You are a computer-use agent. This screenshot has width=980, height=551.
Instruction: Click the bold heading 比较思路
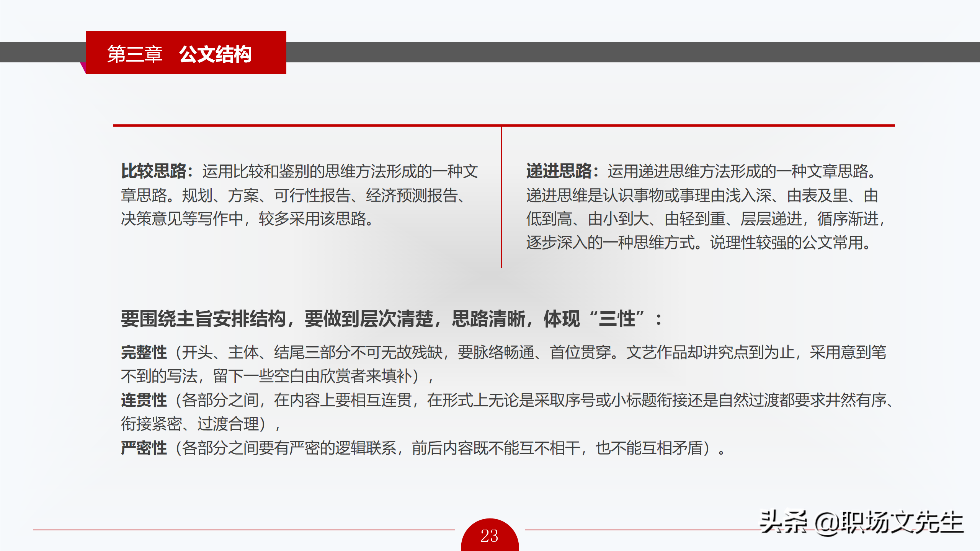[154, 171]
